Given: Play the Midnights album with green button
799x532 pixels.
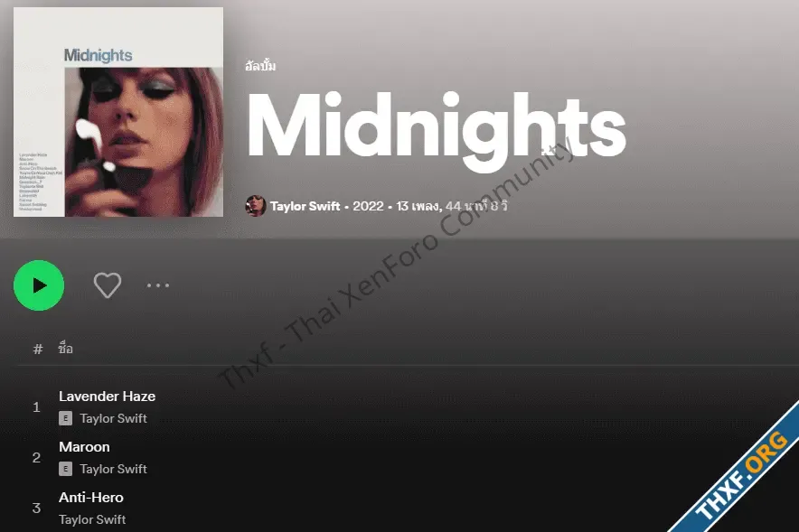Looking at the screenshot, I should (39, 285).
